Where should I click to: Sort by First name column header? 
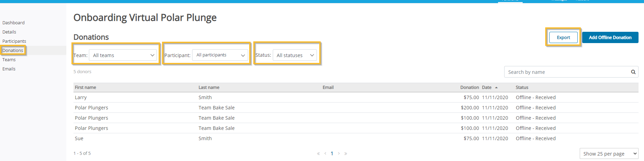(x=85, y=88)
